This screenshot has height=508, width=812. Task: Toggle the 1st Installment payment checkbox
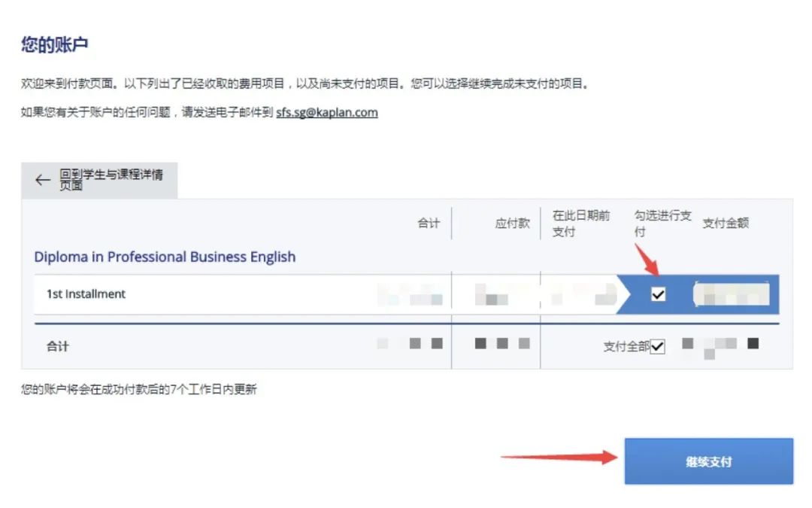coord(658,294)
